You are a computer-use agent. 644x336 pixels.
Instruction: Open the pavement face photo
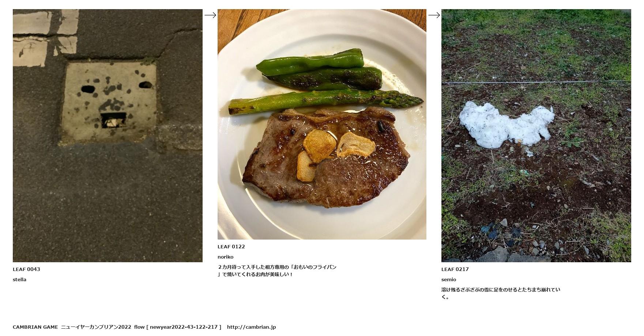point(108,135)
